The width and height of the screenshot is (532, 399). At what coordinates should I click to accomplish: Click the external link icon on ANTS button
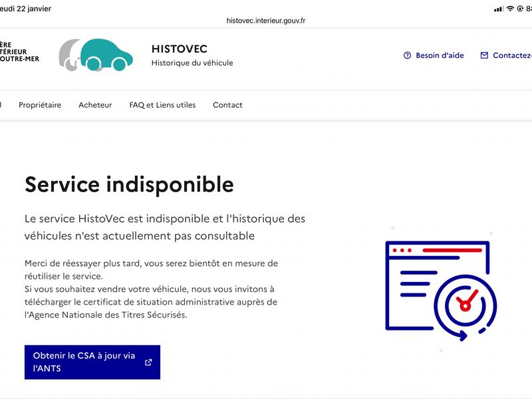coord(148,362)
